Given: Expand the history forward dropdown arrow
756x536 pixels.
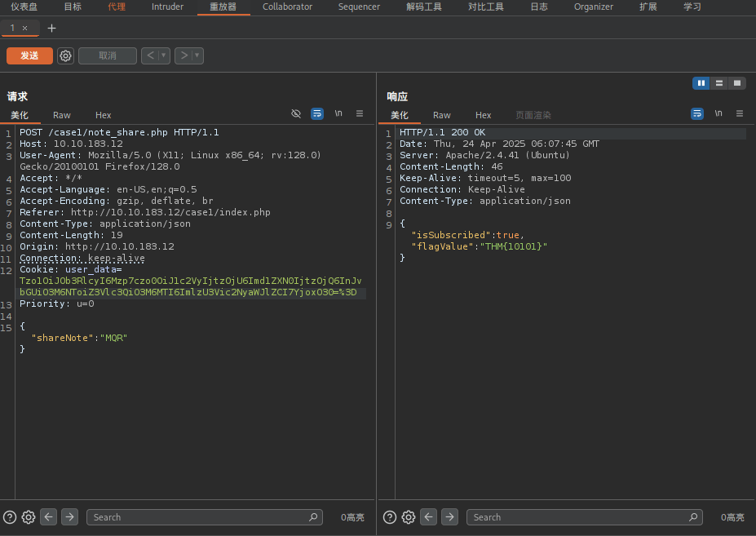Looking at the screenshot, I should coord(197,56).
